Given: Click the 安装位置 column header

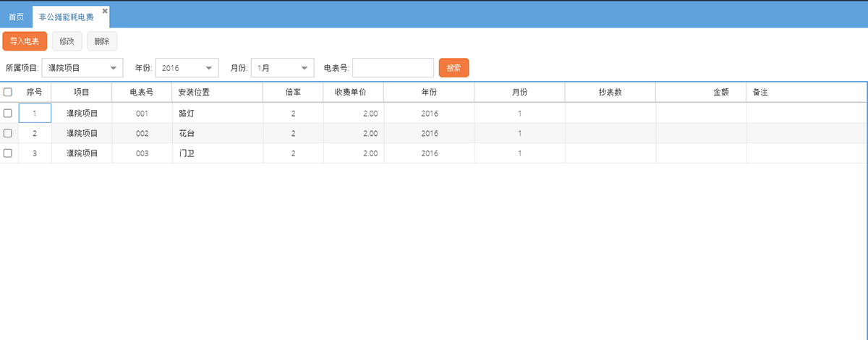Looking at the screenshot, I should click(217, 93).
